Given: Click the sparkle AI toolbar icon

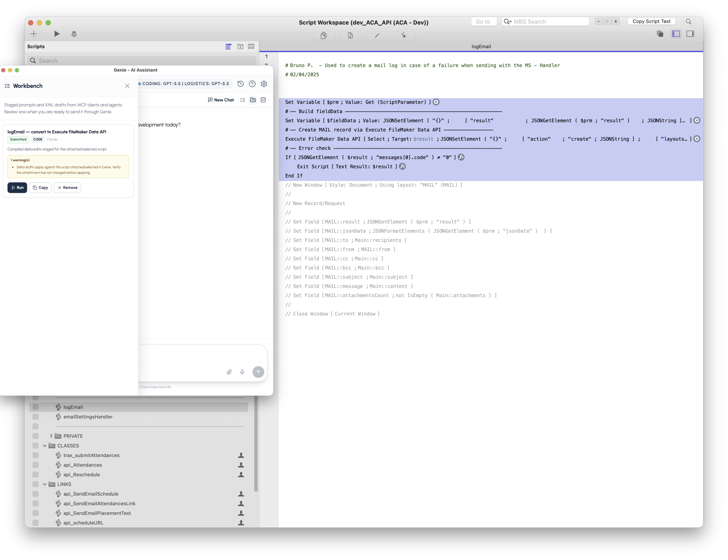Looking at the screenshot, I should 404,35.
